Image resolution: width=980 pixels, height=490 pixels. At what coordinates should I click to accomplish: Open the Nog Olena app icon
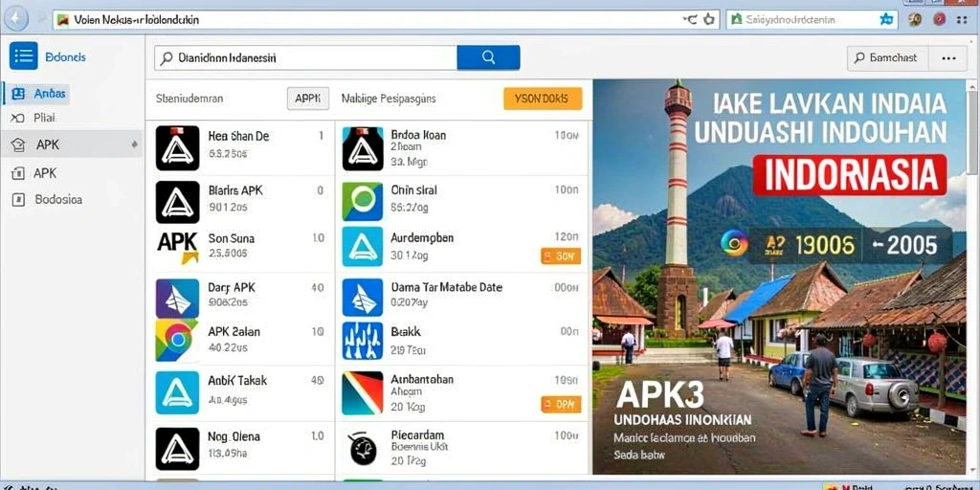[x=177, y=449]
